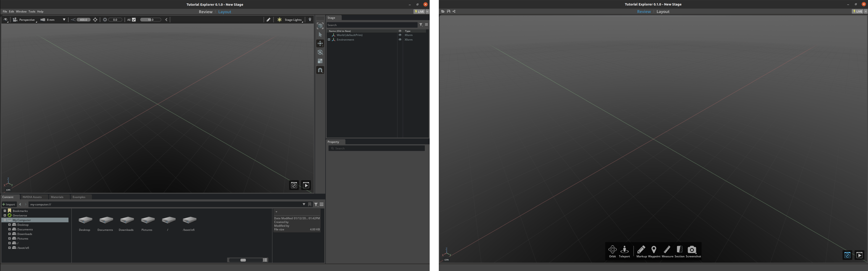
Task: Click the Import button in the content browser
Action: [9, 204]
